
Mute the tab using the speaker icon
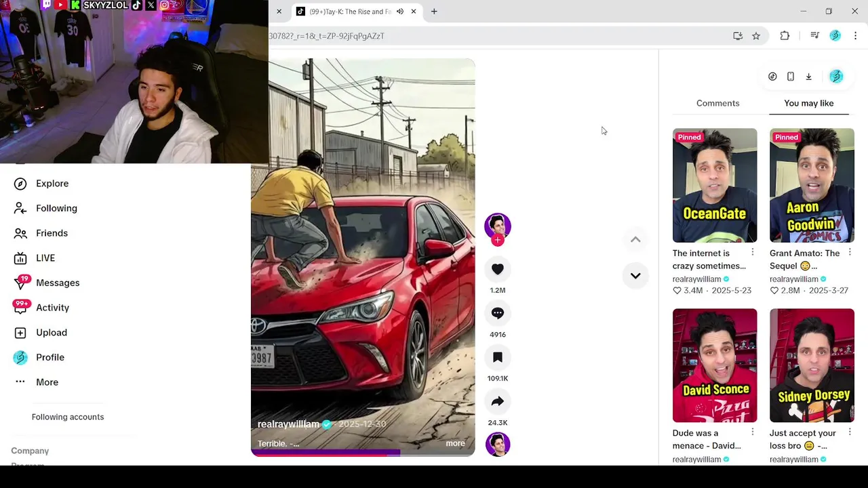pos(400,12)
